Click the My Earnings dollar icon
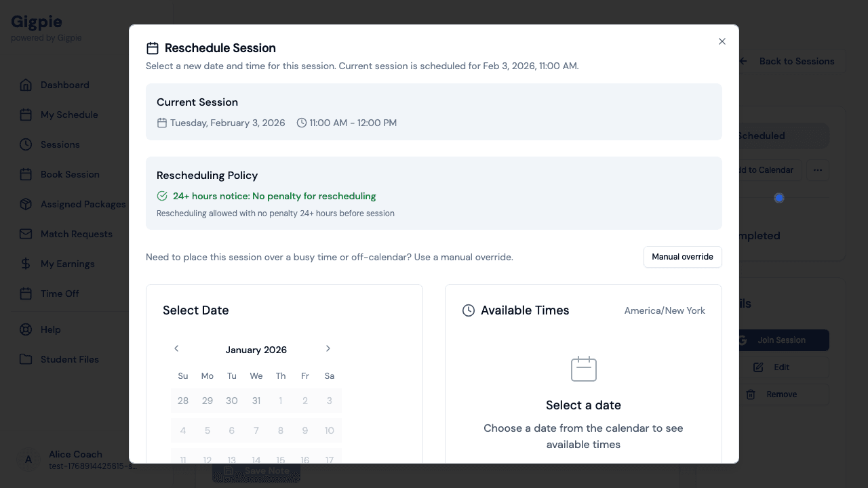 point(26,264)
